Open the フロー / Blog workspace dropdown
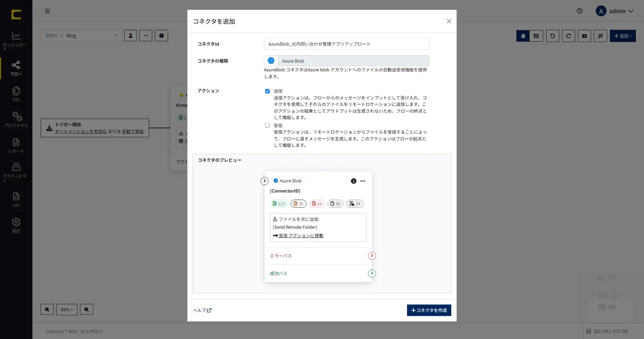Viewport: 644px width, 339px height. [81, 35]
